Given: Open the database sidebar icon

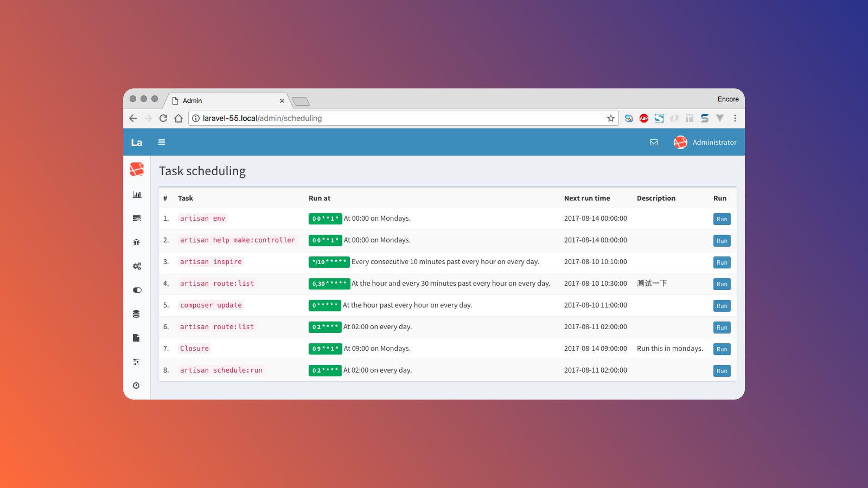Looking at the screenshot, I should (136, 314).
